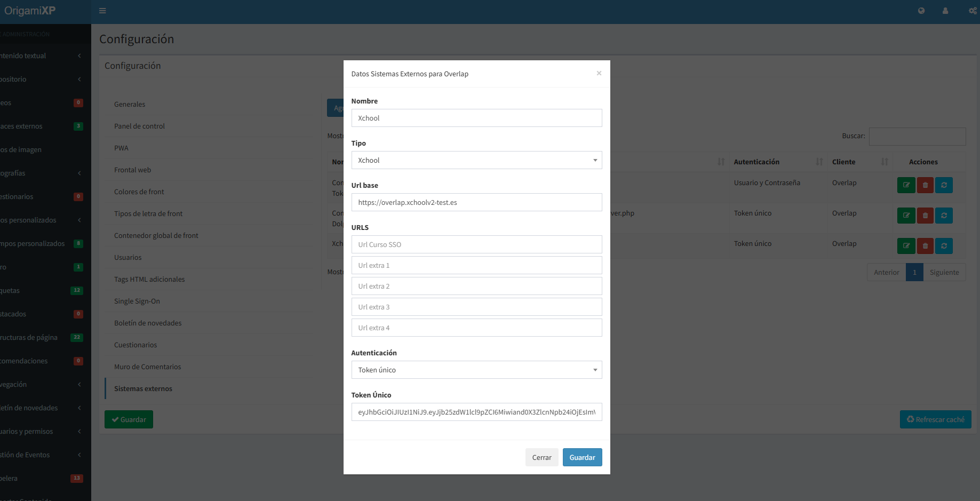Focus the Buscar search field
The height and width of the screenshot is (501, 980).
coord(917,136)
